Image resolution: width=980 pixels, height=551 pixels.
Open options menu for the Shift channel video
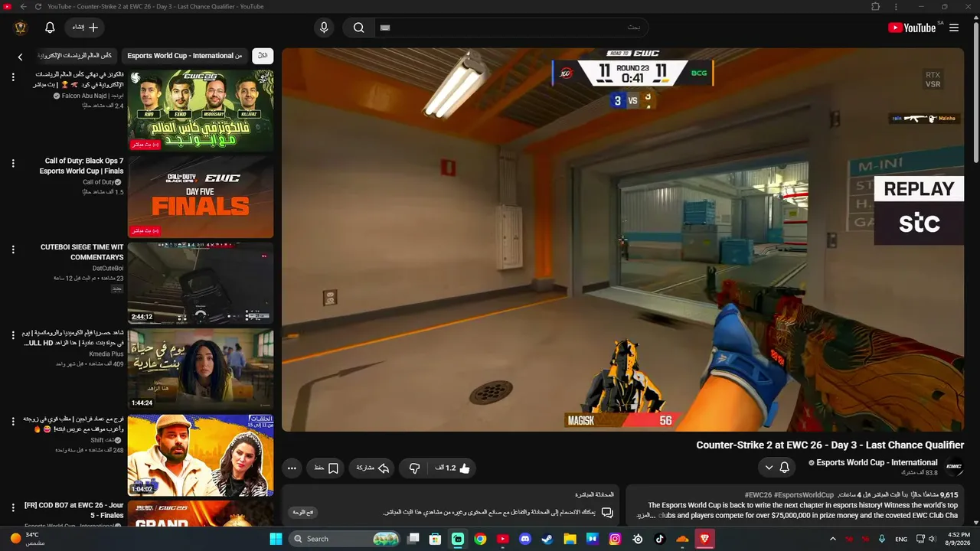[x=13, y=421]
